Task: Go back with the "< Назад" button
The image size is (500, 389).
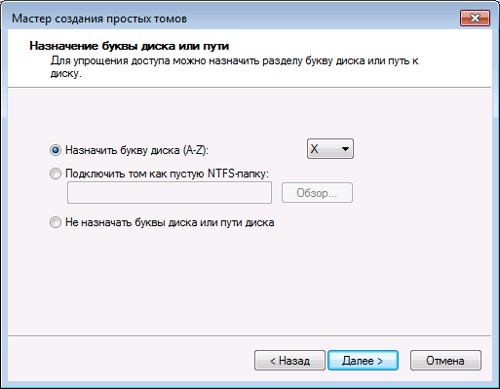Action: 289,360
